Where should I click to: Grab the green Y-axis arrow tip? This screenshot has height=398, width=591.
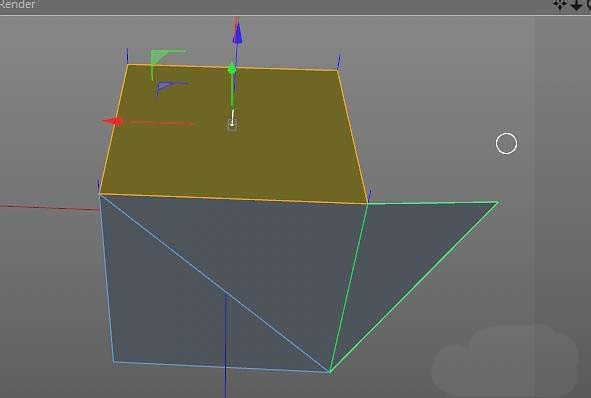232,69
